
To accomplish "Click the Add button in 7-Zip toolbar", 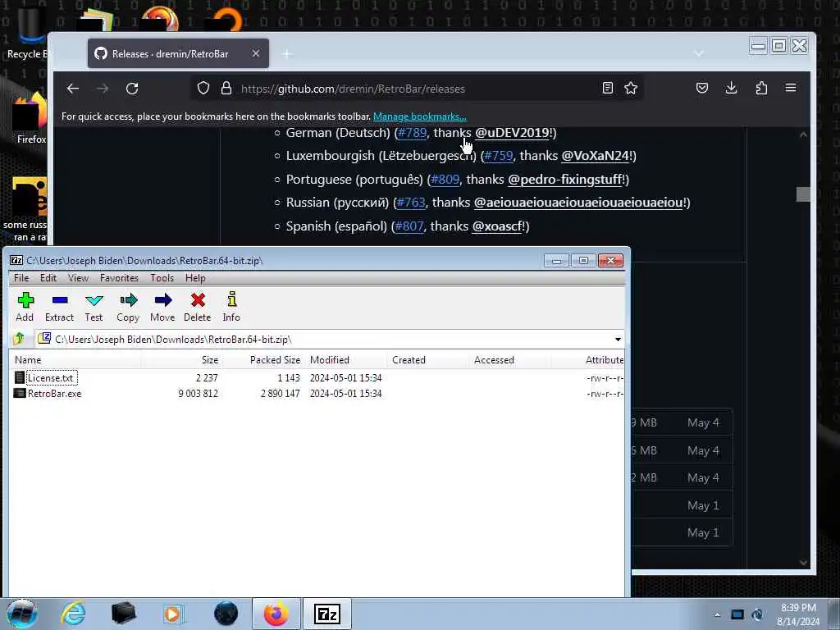I will [x=25, y=307].
